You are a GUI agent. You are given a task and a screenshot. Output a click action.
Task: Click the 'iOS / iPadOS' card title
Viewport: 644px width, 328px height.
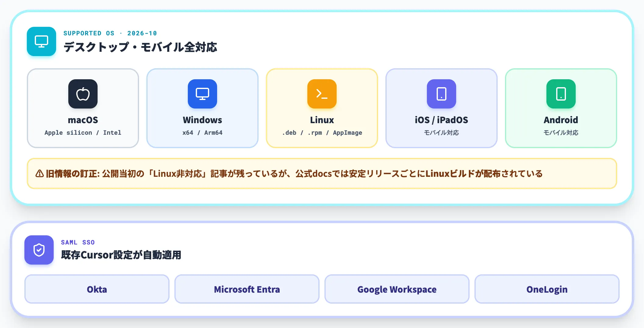coord(442,120)
